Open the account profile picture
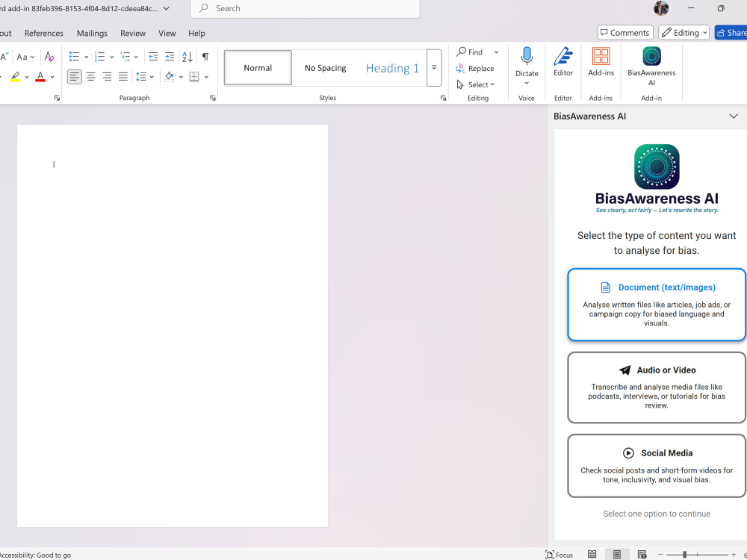This screenshot has width=747, height=560. point(661,8)
